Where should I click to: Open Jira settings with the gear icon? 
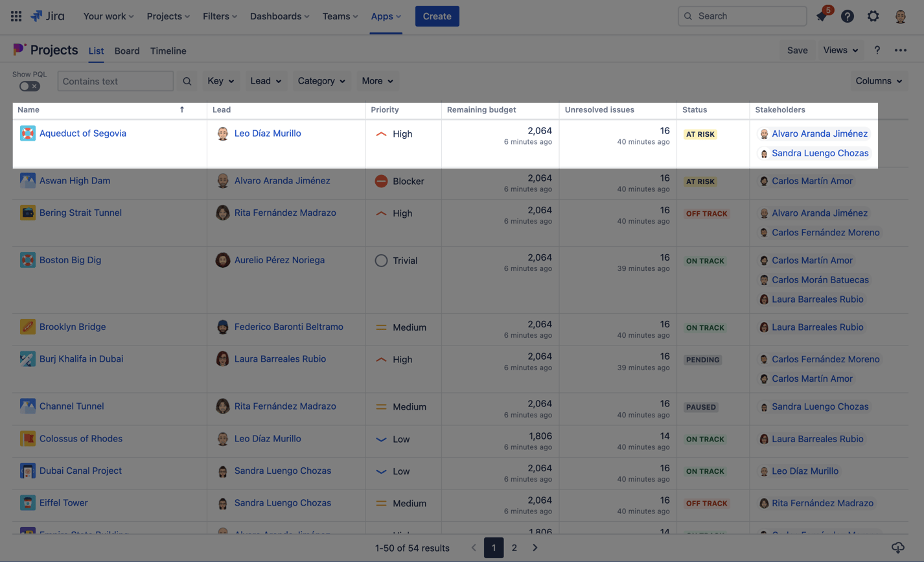pos(873,16)
